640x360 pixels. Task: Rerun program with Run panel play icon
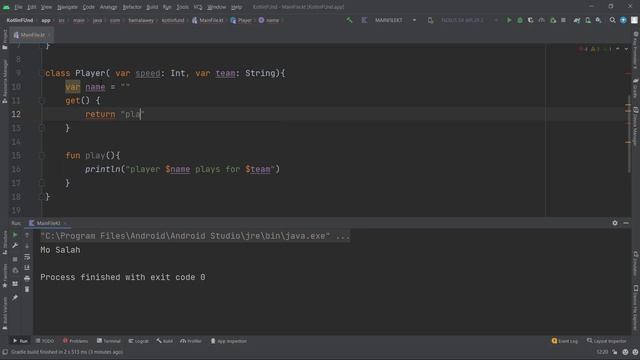(15, 235)
